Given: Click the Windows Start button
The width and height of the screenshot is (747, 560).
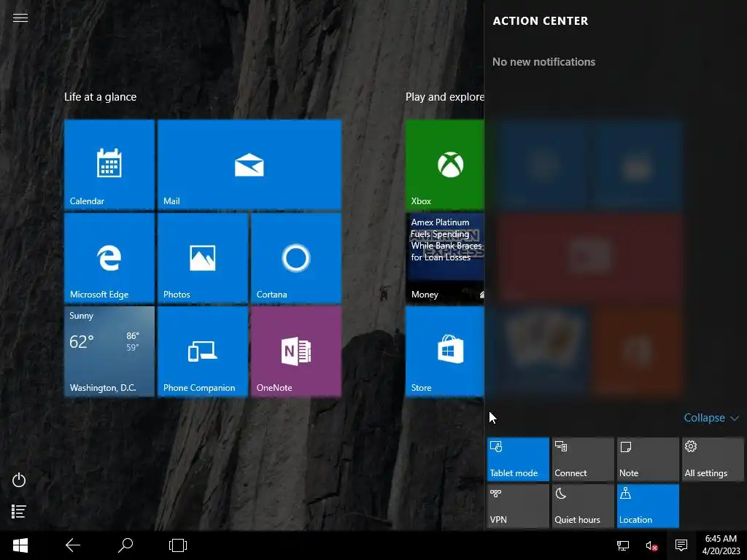Looking at the screenshot, I should coord(20,545).
